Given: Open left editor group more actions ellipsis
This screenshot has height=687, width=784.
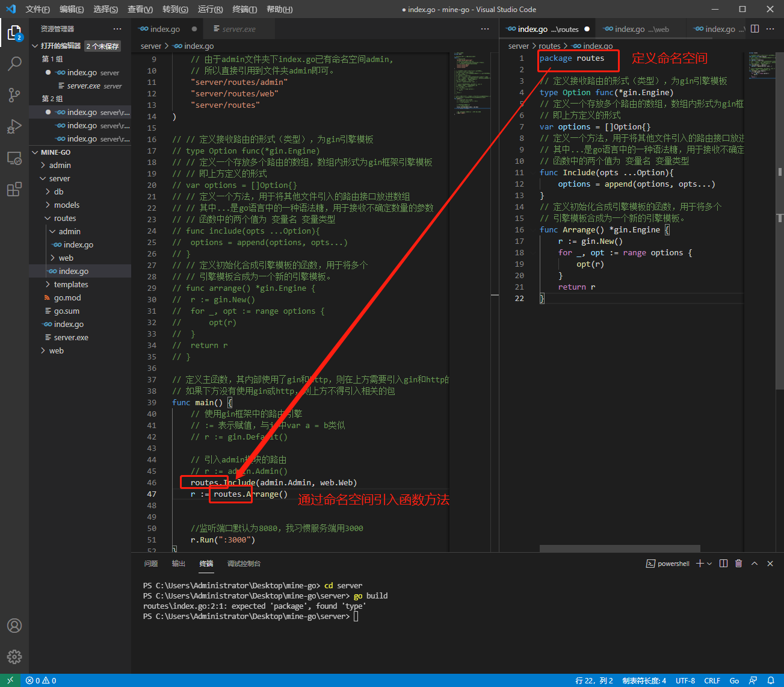Looking at the screenshot, I should [x=485, y=29].
